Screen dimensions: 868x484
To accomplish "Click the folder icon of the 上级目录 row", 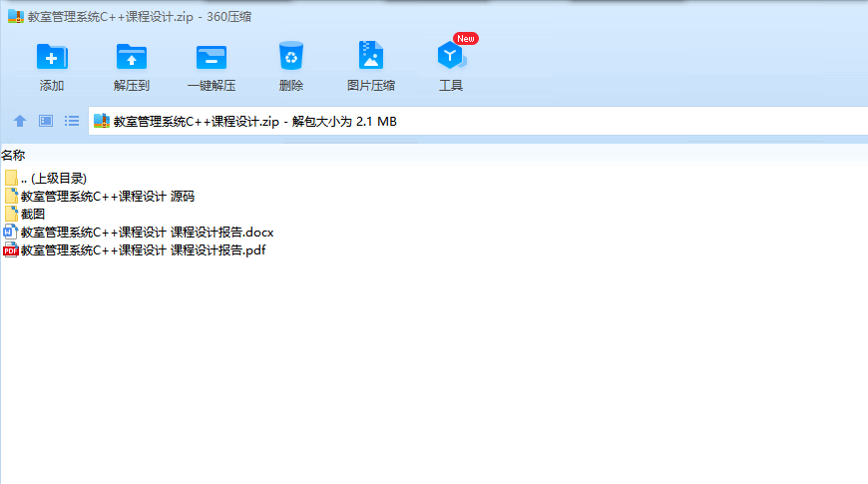I will point(11,178).
